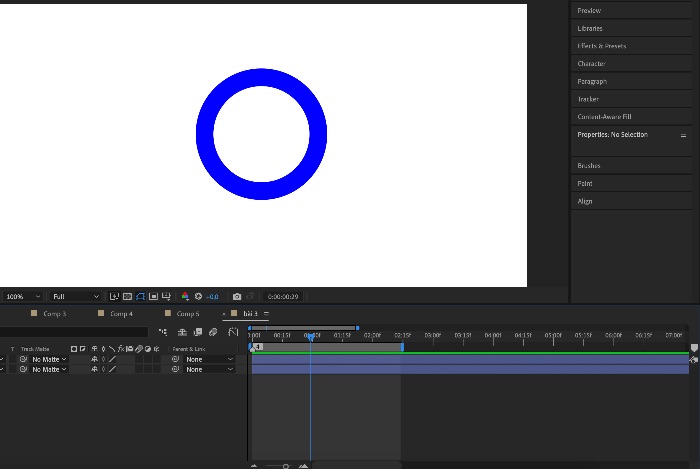700x469 pixels.
Task: Close the bài 3 timeline tab
Action: (224, 314)
